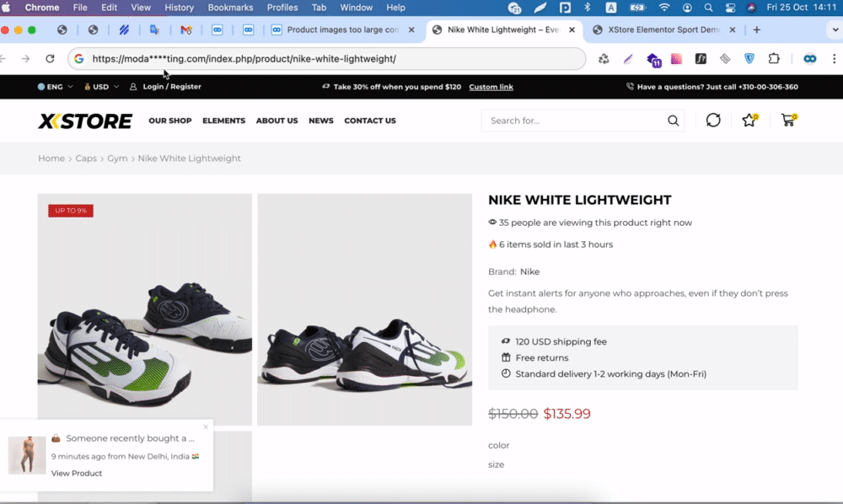Expand the USD currency dropdown

coord(101,87)
